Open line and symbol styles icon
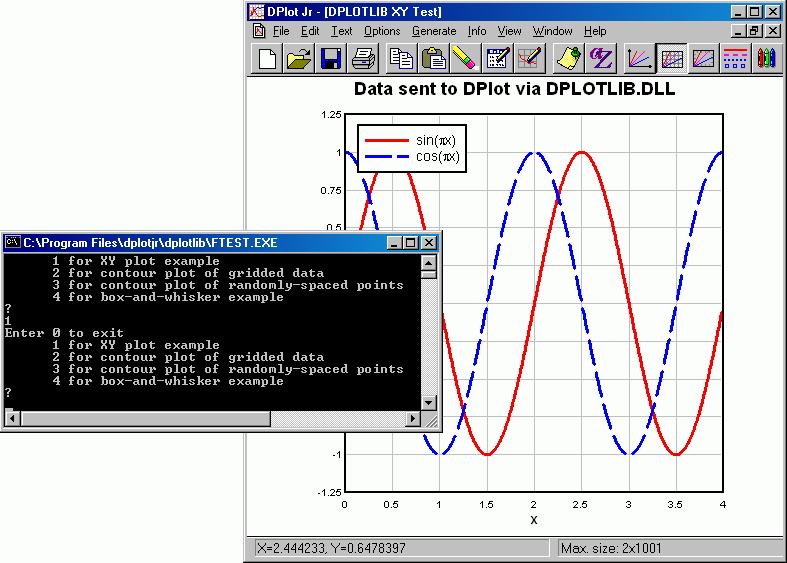The image size is (787, 563). 735,58
